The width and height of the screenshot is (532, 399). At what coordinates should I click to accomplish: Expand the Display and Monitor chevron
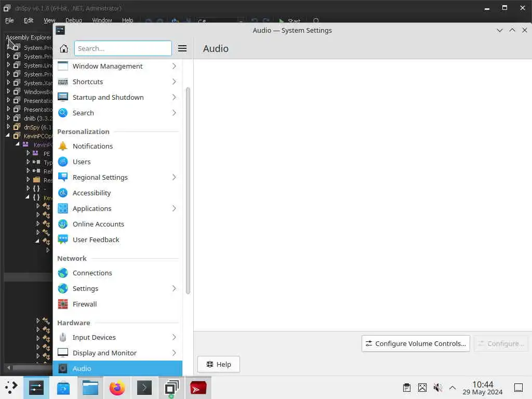[174, 353]
